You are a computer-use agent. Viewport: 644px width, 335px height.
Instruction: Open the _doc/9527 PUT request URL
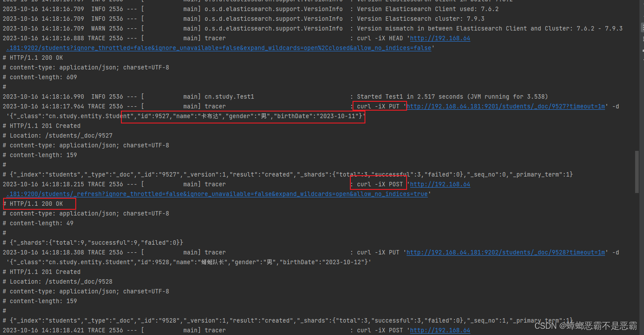(x=506, y=106)
